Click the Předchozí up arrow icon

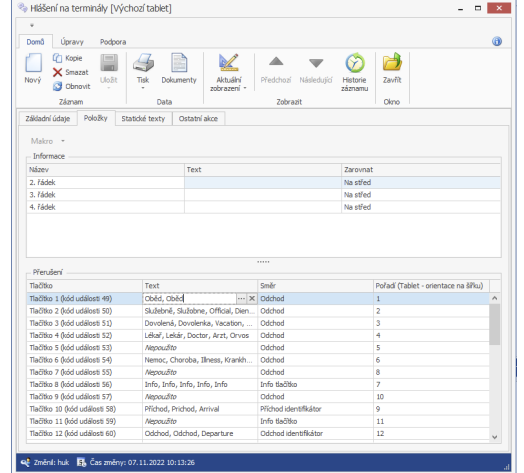276,61
